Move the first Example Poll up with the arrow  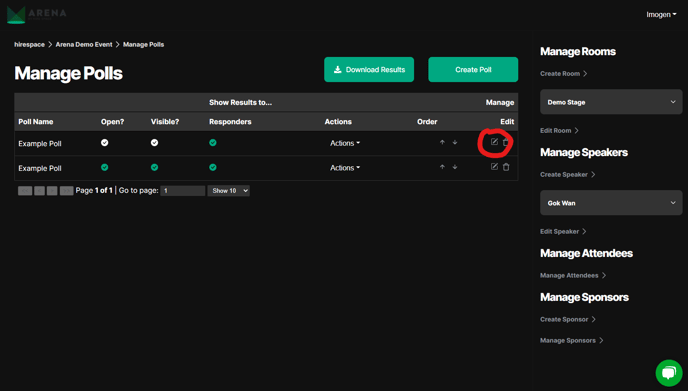pyautogui.click(x=442, y=142)
